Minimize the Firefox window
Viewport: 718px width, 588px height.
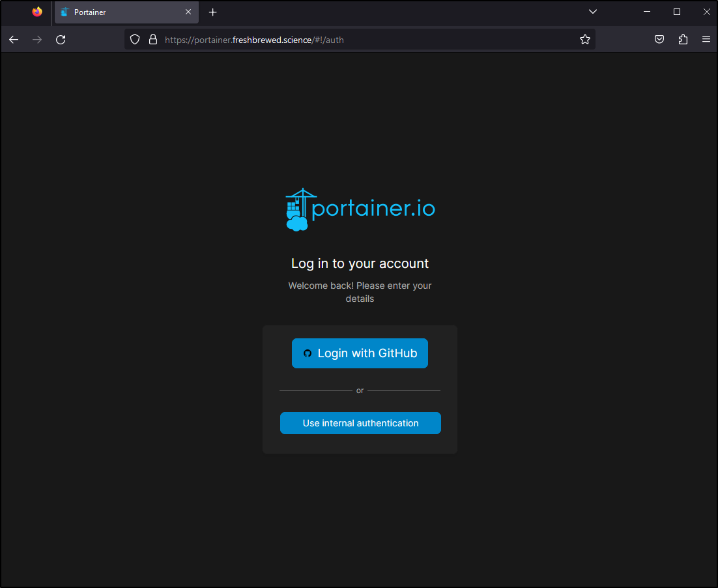[x=647, y=12]
